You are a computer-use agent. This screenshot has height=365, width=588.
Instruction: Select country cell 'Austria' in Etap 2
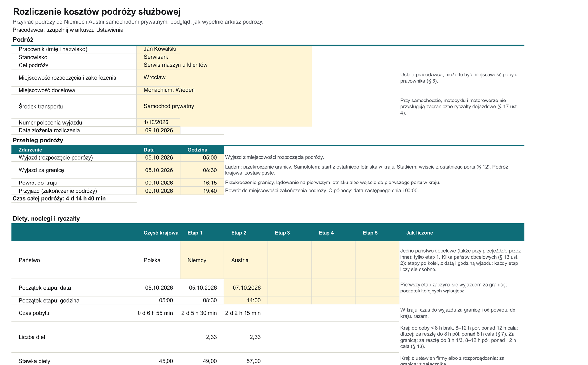pyautogui.click(x=246, y=260)
